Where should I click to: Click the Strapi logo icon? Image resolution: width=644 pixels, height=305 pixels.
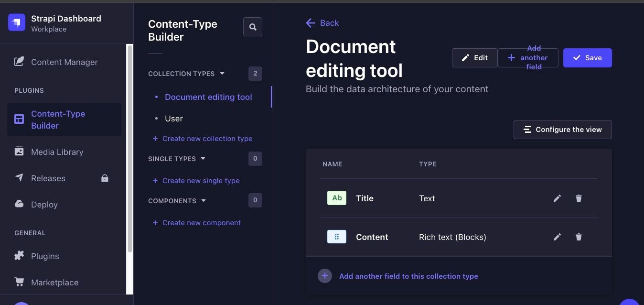[17, 22]
